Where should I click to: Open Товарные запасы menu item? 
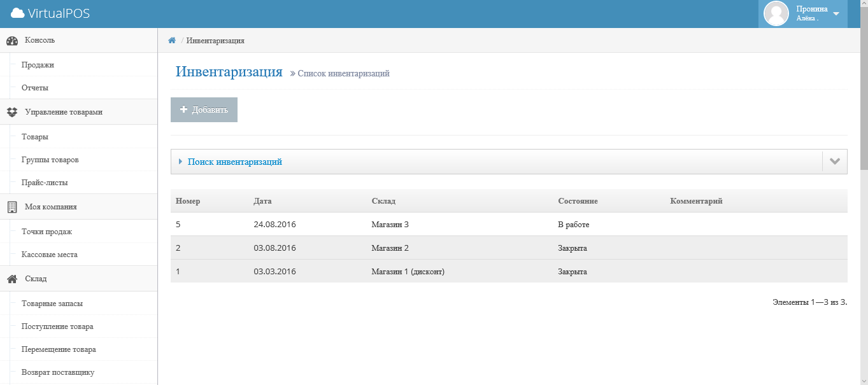52,304
